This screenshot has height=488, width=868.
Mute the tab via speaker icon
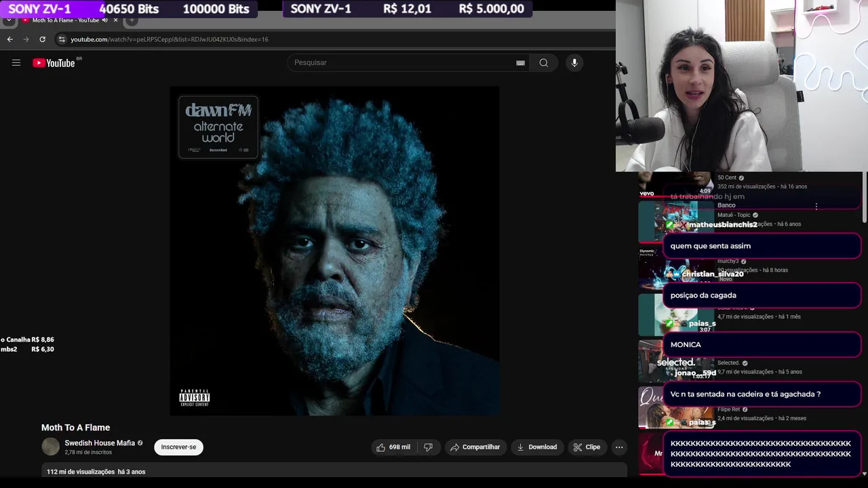pyautogui.click(x=104, y=20)
